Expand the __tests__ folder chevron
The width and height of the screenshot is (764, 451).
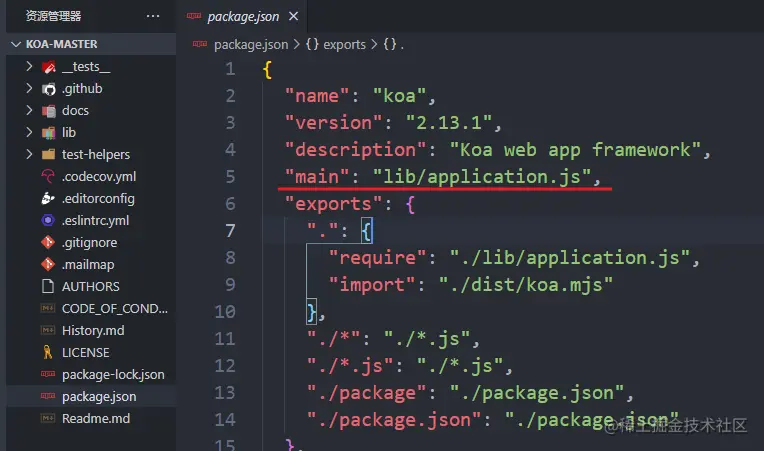click(29, 66)
